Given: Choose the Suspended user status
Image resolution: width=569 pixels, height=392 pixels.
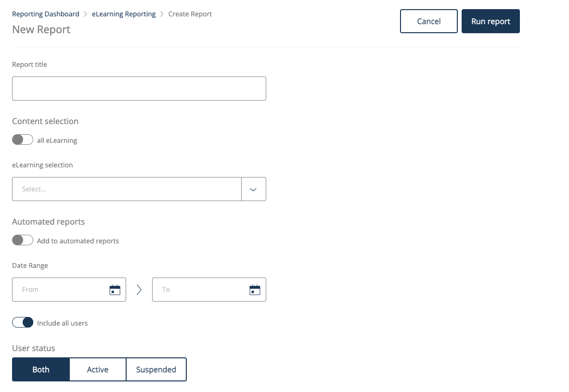Looking at the screenshot, I should (156, 369).
